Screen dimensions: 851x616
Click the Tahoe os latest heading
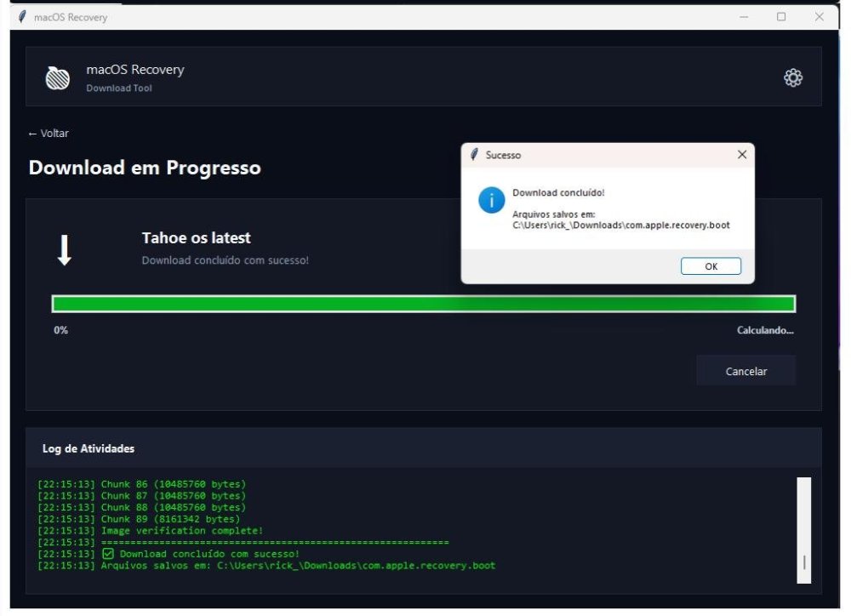tap(196, 237)
